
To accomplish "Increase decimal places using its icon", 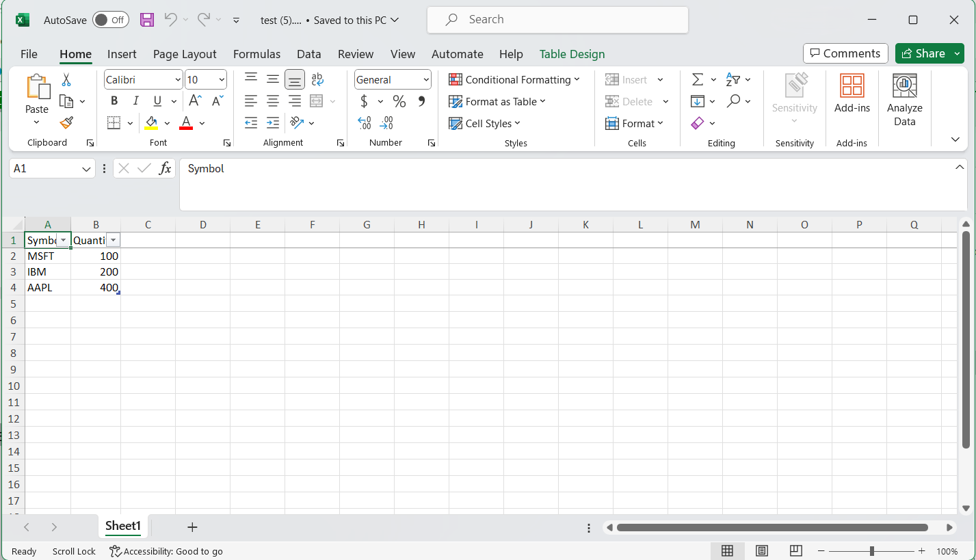I will tap(365, 122).
